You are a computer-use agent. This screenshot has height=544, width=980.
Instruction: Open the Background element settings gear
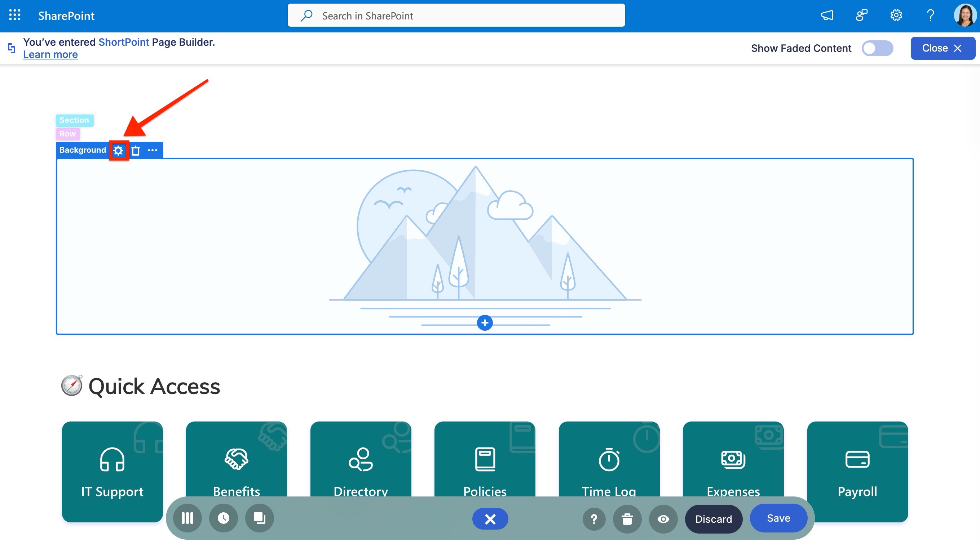118,150
